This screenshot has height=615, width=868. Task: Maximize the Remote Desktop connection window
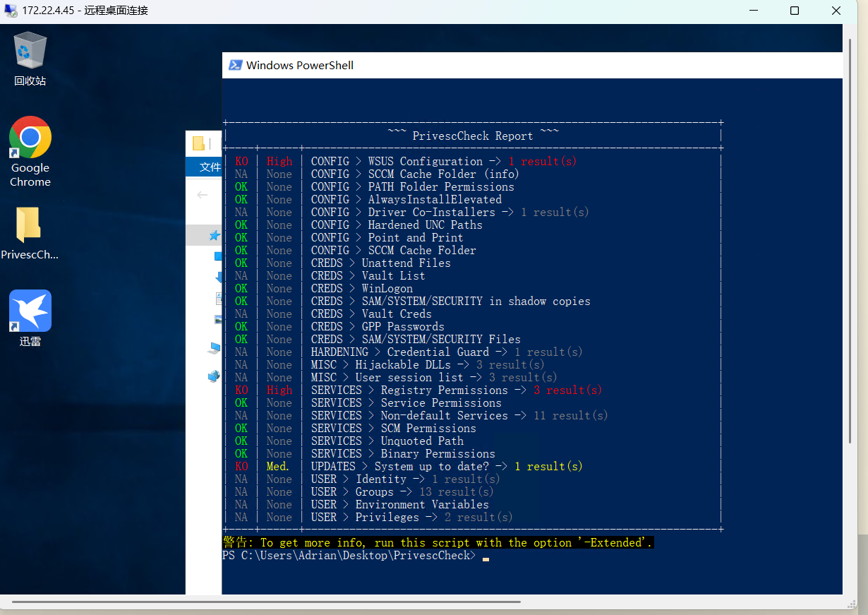[795, 11]
